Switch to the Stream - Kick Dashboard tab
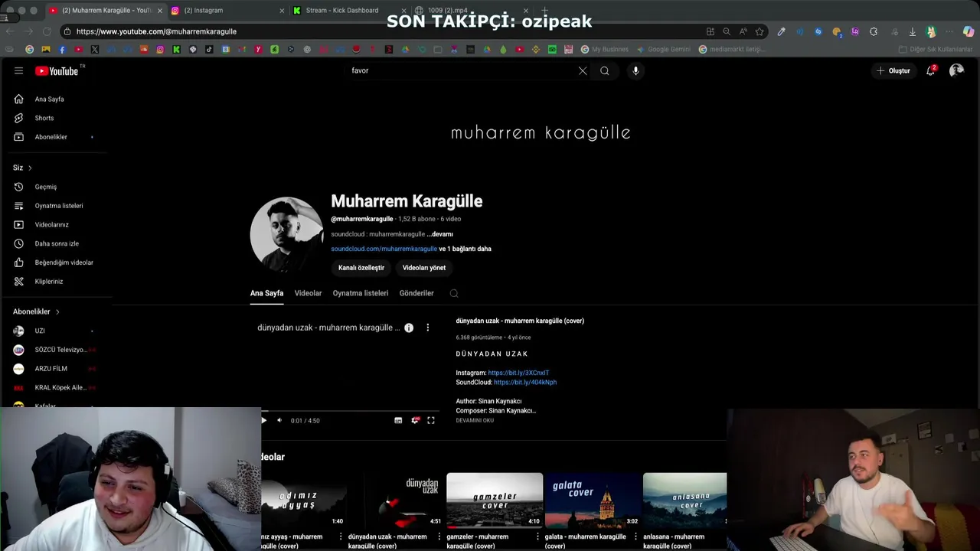980x551 pixels. click(x=348, y=10)
